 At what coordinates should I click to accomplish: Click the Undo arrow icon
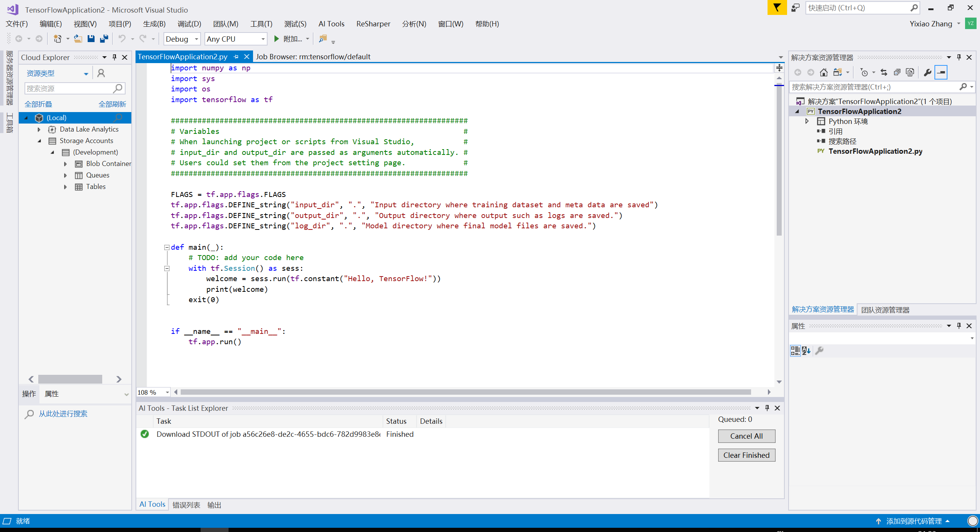[x=122, y=39]
